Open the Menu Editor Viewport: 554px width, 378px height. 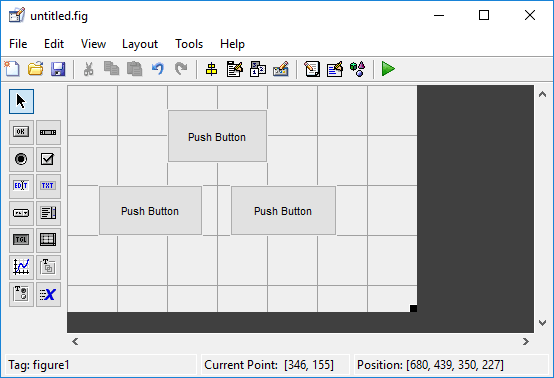click(235, 69)
